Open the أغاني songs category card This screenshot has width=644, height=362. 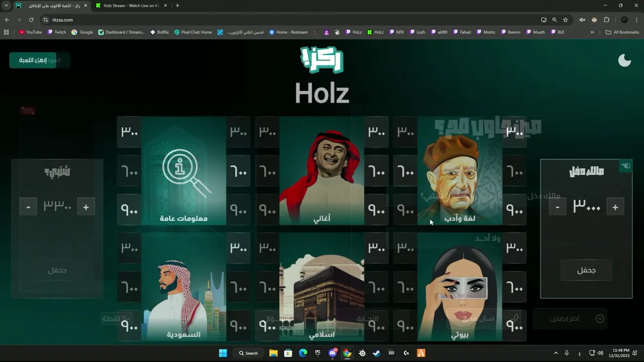[322, 171]
